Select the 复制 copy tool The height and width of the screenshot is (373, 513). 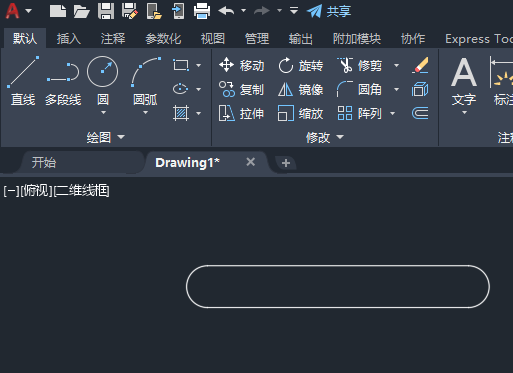242,89
